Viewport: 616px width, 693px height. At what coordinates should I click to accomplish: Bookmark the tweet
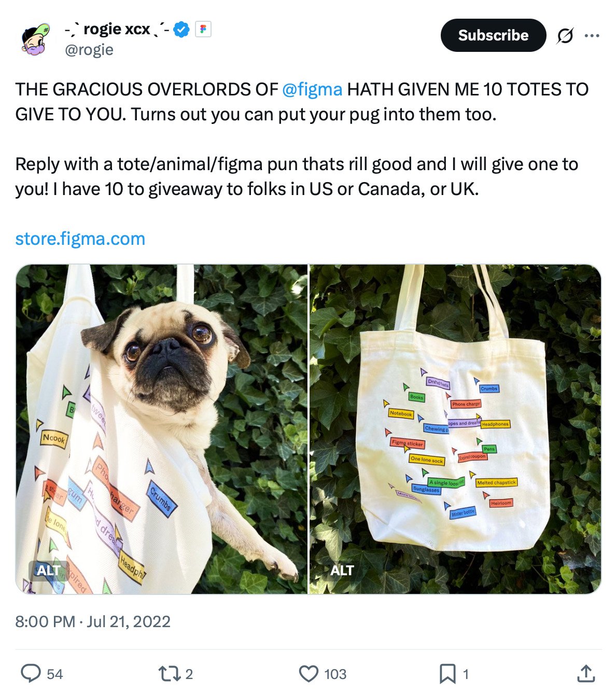pyautogui.click(x=447, y=674)
